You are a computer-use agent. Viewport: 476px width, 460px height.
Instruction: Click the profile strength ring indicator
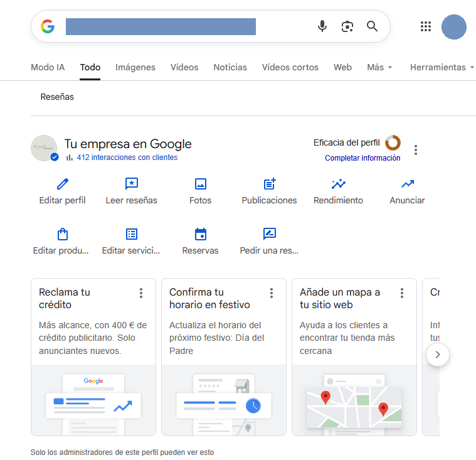click(x=393, y=142)
